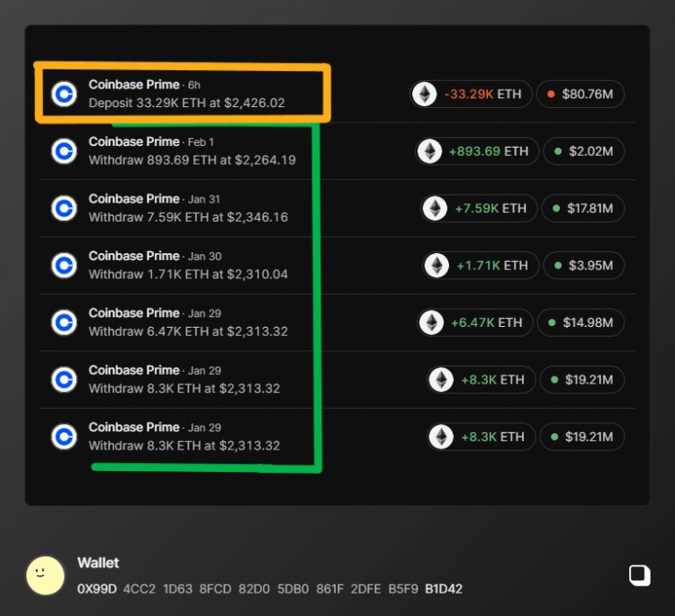Click the Ethereum icon next to +7.59K ETH
Screen dimensions: 675x616
point(436,208)
